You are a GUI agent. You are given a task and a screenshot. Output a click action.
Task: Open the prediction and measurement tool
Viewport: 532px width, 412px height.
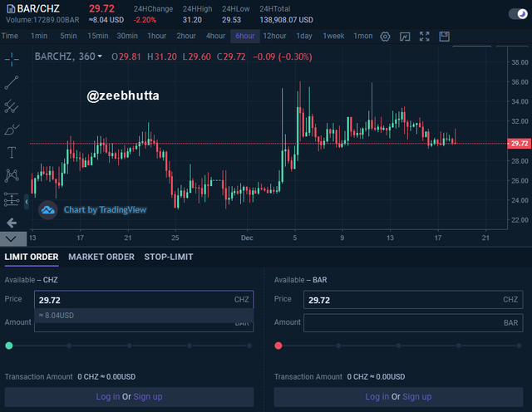point(12,199)
